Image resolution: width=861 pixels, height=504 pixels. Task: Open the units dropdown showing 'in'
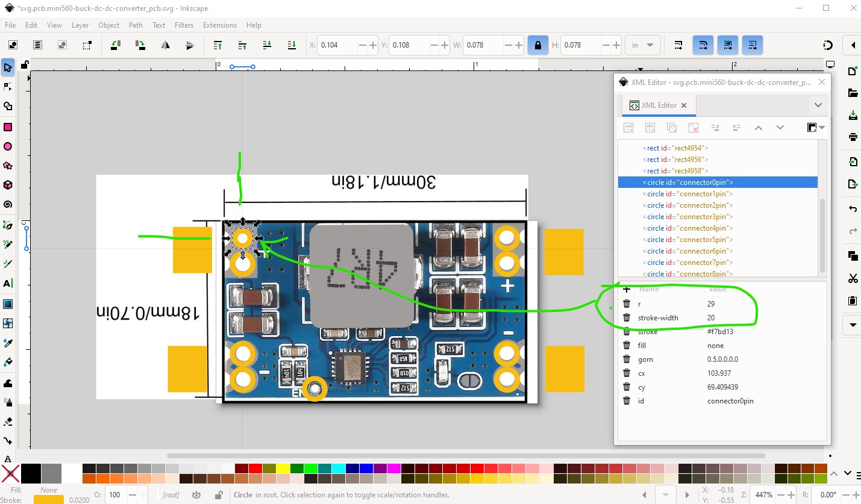(x=642, y=45)
